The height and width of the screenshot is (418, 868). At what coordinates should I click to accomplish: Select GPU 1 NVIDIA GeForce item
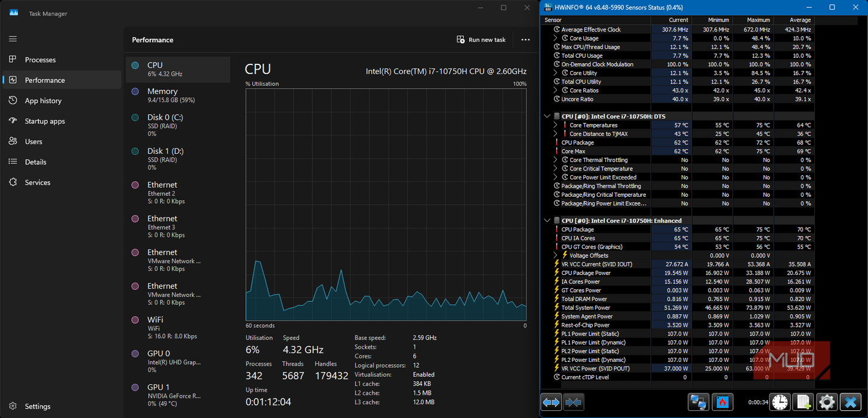coord(178,395)
